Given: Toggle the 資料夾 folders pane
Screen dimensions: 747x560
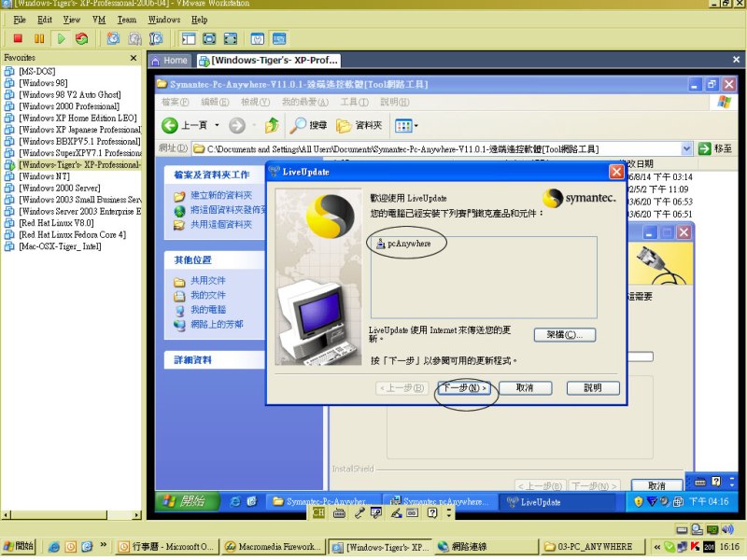Looking at the screenshot, I should [x=359, y=125].
